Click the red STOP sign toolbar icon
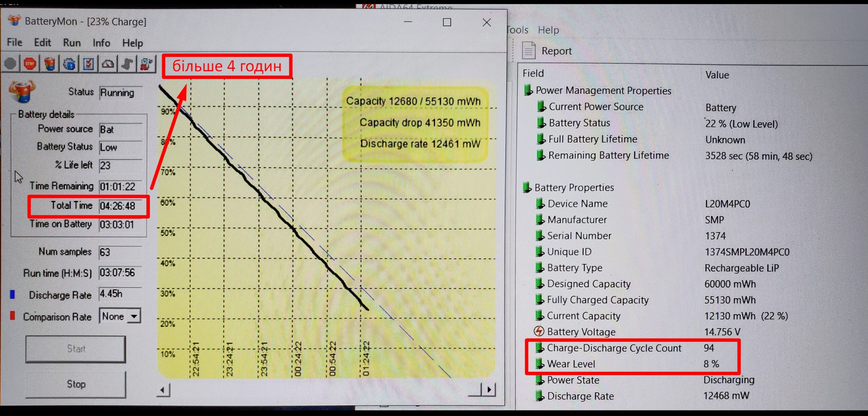The image size is (868, 416). tap(30, 64)
